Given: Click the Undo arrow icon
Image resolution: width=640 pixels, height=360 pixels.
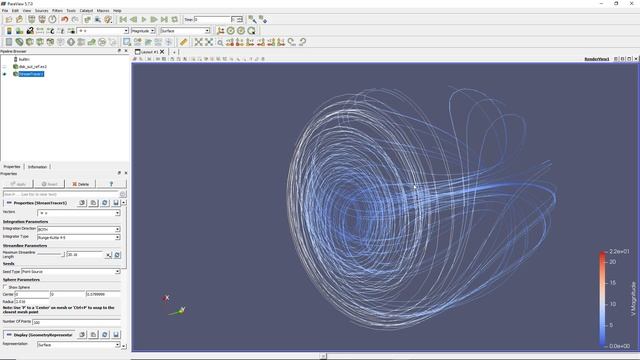Looking at the screenshot, I should tap(64, 20).
